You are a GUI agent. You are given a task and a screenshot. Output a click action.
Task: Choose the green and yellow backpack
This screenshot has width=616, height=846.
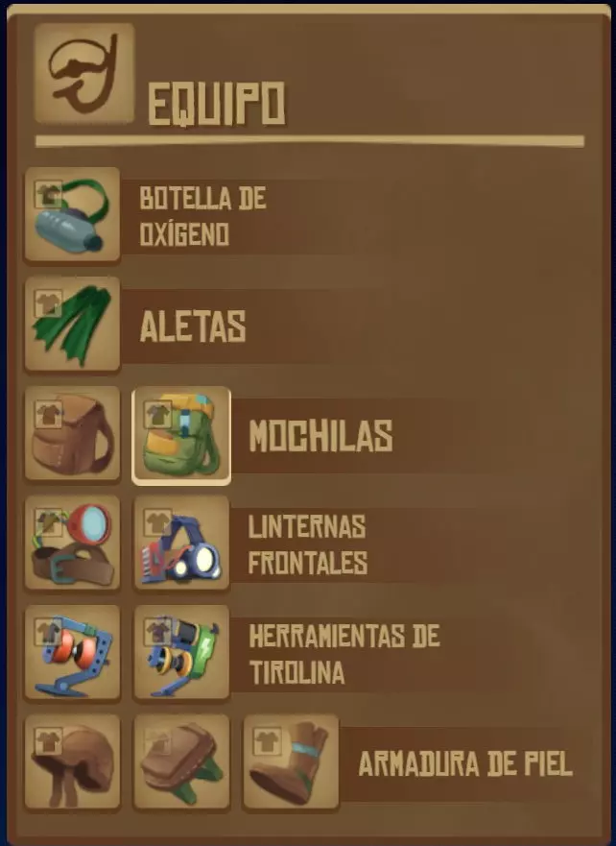tap(181, 435)
